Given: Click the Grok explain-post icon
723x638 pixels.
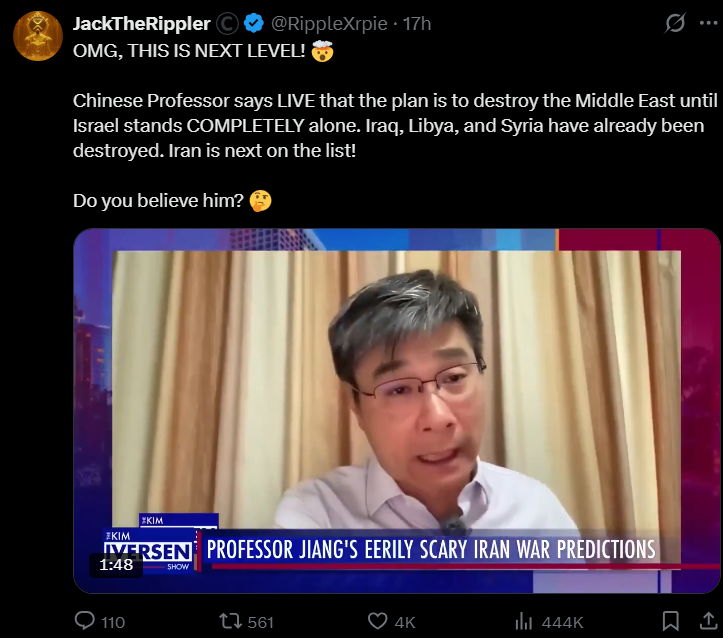Looking at the screenshot, I should tap(675, 23).
